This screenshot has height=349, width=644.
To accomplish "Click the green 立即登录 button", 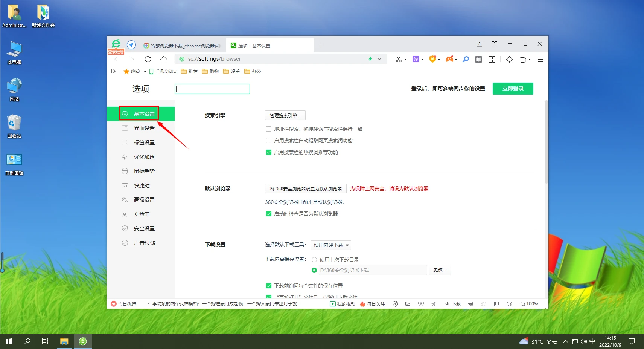I will tap(513, 89).
